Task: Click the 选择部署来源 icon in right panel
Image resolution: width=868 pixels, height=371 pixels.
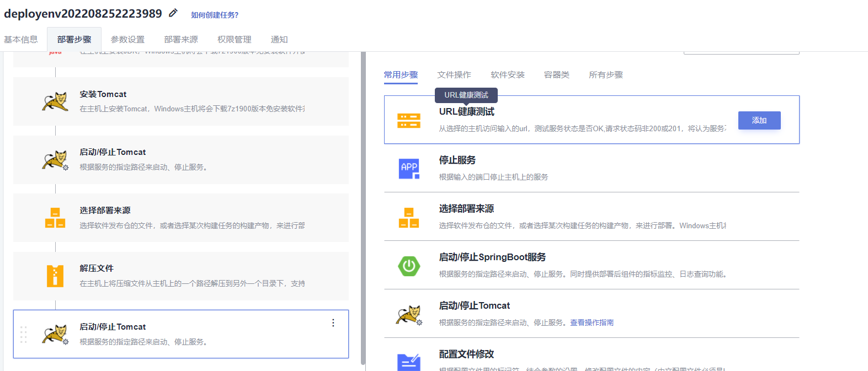Action: [409, 218]
